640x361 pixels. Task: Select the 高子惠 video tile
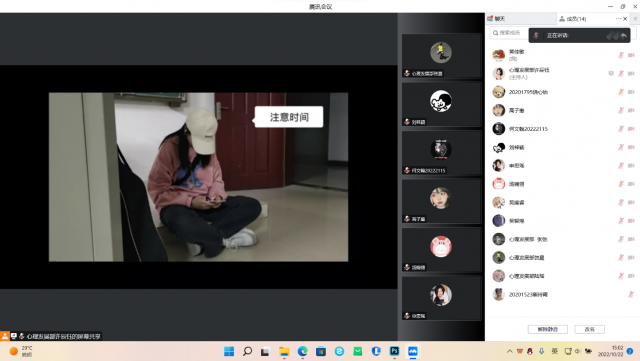click(x=441, y=201)
